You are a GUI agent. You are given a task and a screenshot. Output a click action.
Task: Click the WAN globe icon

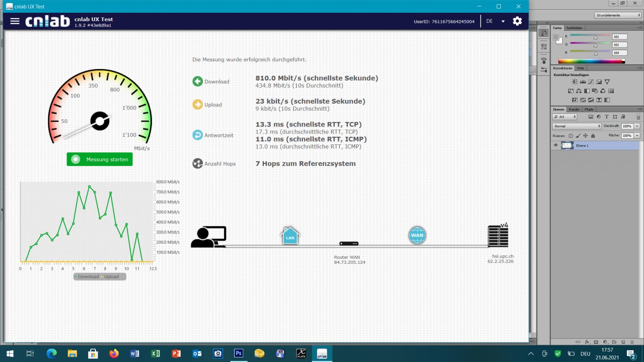click(417, 235)
